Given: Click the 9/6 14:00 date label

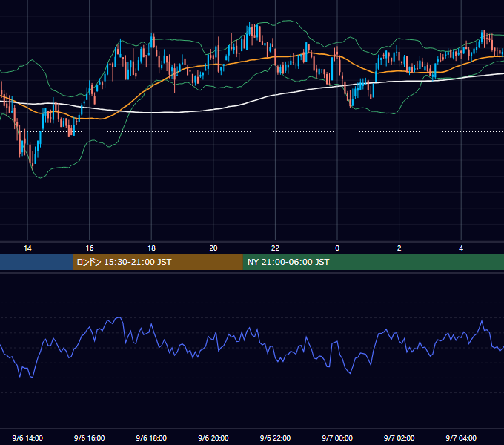Looking at the screenshot, I should click(27, 438).
